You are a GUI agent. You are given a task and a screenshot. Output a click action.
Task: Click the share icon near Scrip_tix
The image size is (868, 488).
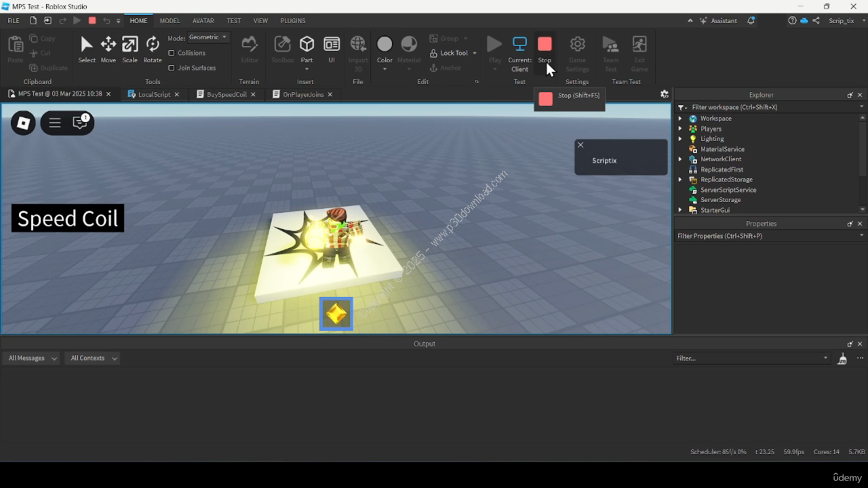click(816, 20)
